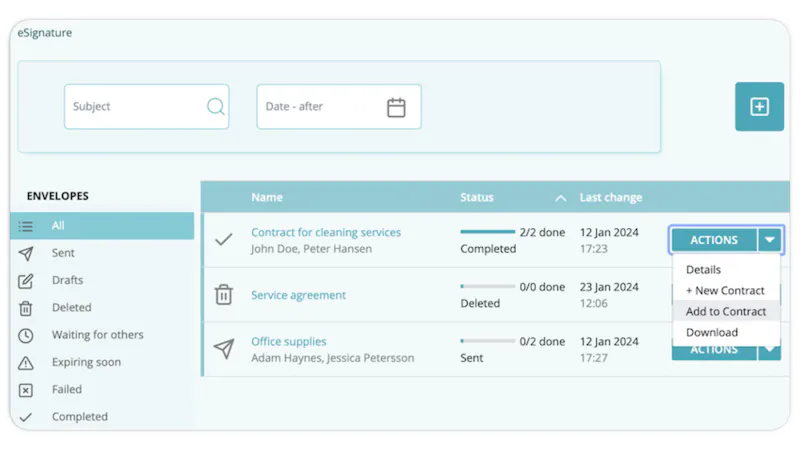The height and width of the screenshot is (450, 800).
Task: Choose Add to Contract menu entry
Action: [726, 311]
